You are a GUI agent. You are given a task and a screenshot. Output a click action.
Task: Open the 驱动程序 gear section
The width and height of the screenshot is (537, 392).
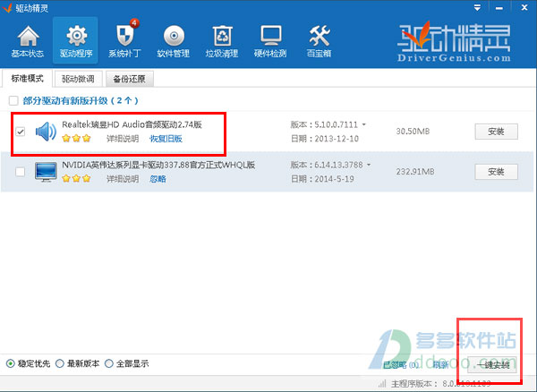click(76, 41)
